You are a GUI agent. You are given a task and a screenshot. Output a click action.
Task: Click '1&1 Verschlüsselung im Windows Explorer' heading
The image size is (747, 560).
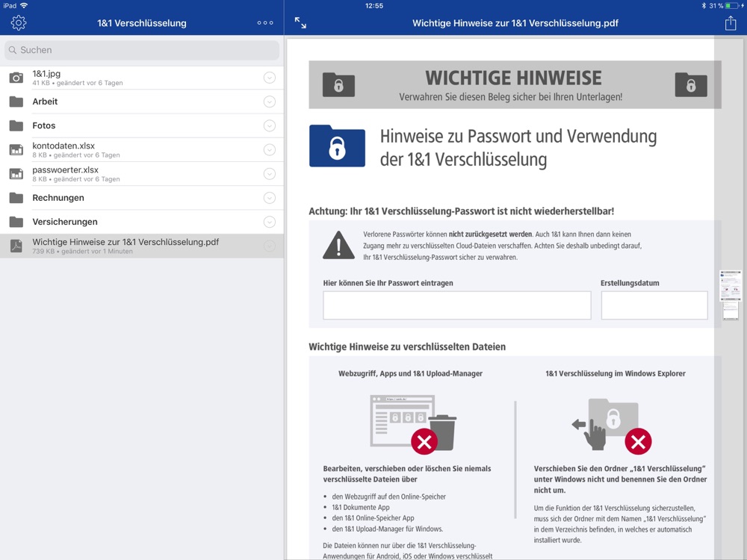[x=616, y=373]
